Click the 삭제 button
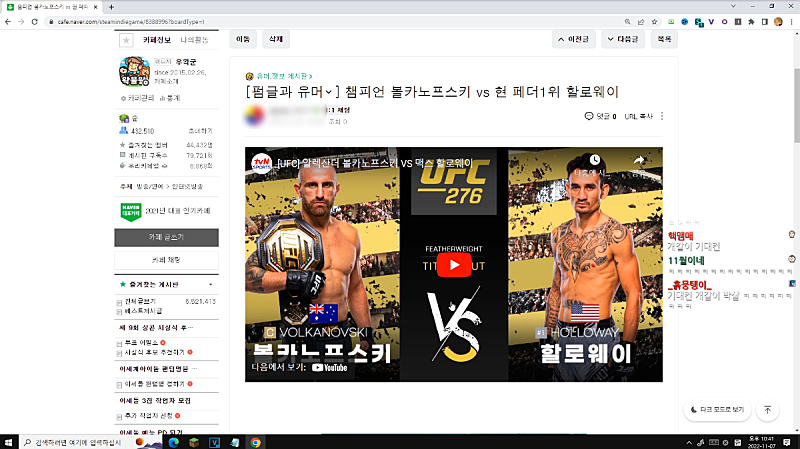 (x=276, y=39)
